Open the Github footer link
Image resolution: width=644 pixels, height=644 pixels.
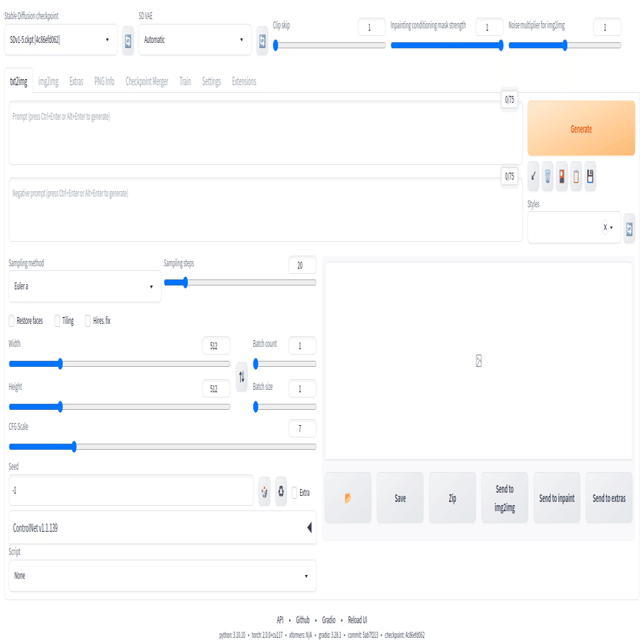click(x=302, y=619)
